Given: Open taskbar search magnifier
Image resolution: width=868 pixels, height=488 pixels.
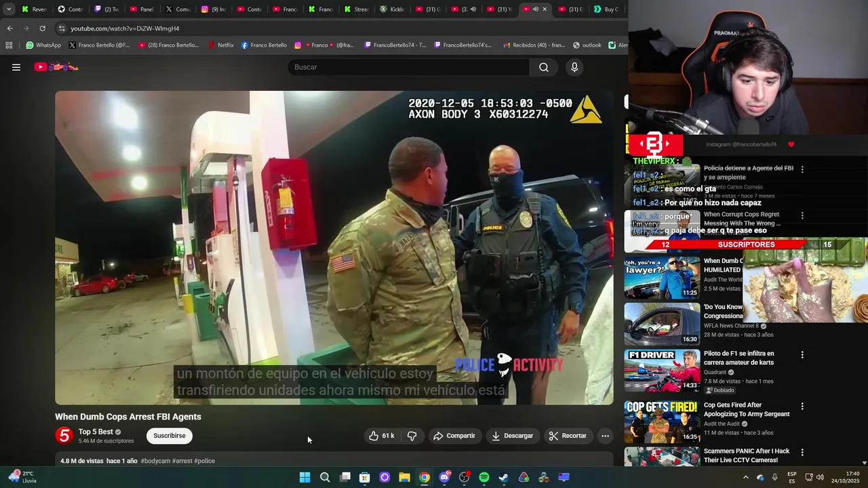Looking at the screenshot, I should pyautogui.click(x=325, y=477).
